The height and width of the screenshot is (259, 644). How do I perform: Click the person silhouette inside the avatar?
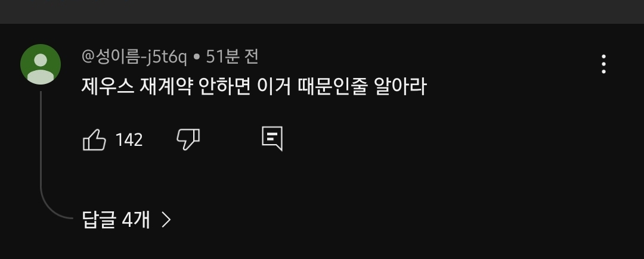point(41,68)
